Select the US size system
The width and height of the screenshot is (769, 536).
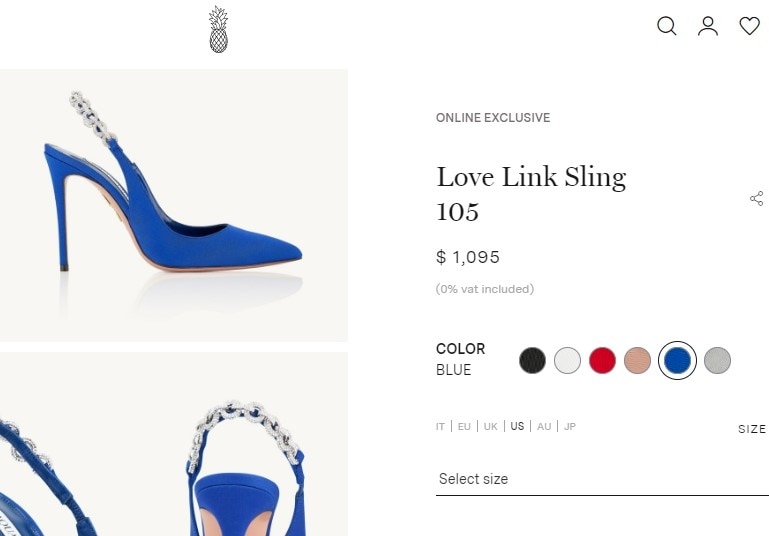pyautogui.click(x=517, y=427)
